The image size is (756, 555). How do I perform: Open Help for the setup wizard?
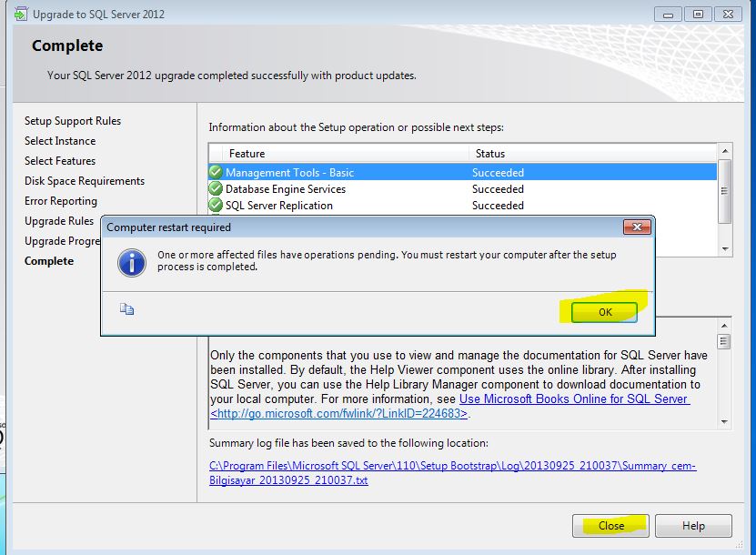693,526
